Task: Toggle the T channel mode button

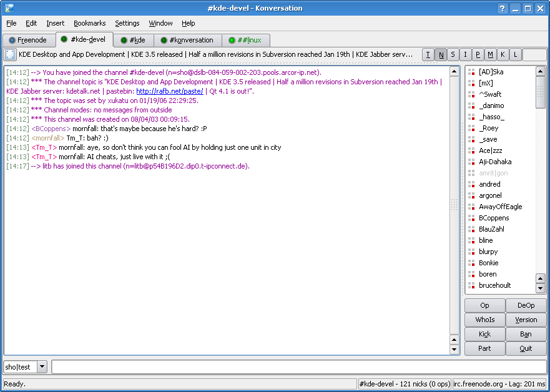Action: pyautogui.click(x=428, y=55)
